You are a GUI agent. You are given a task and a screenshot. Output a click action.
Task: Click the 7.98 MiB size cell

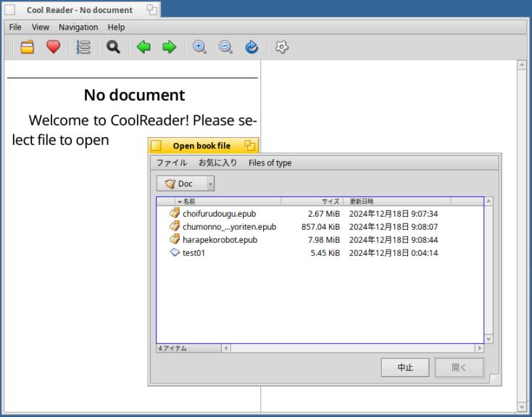324,240
